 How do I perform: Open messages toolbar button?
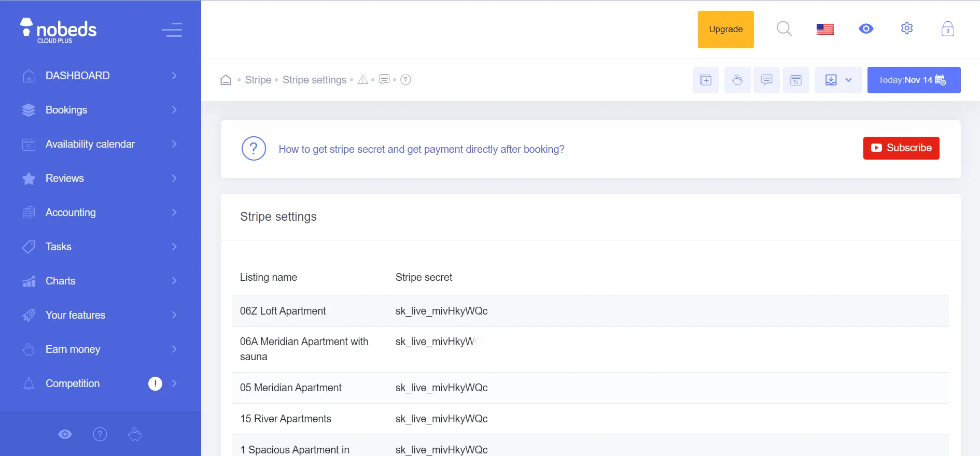766,80
